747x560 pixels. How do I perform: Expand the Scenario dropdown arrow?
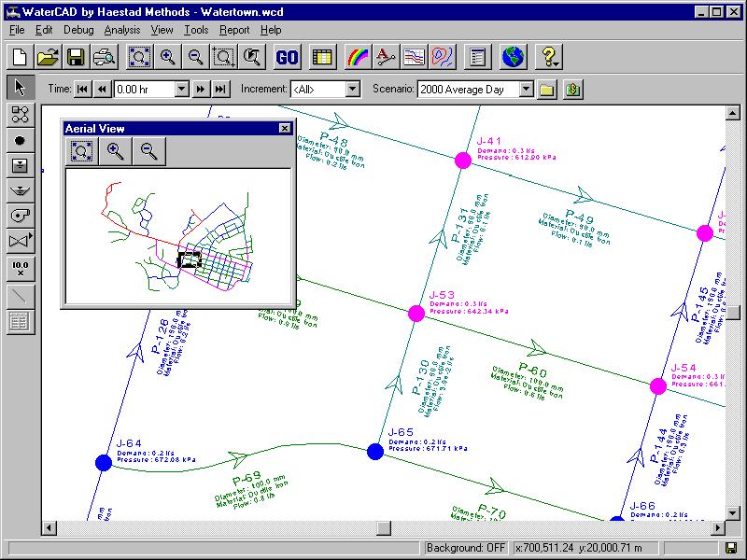526,89
